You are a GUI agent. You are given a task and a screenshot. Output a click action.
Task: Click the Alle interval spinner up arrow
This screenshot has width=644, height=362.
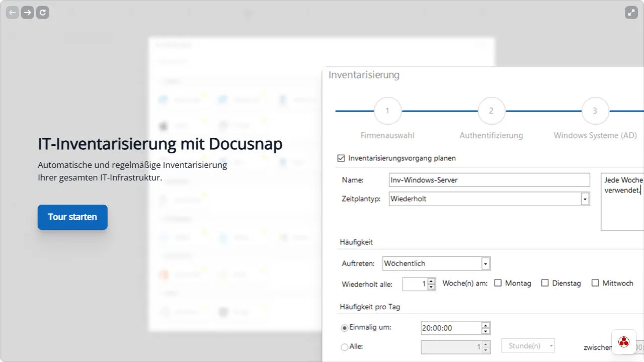(486, 344)
